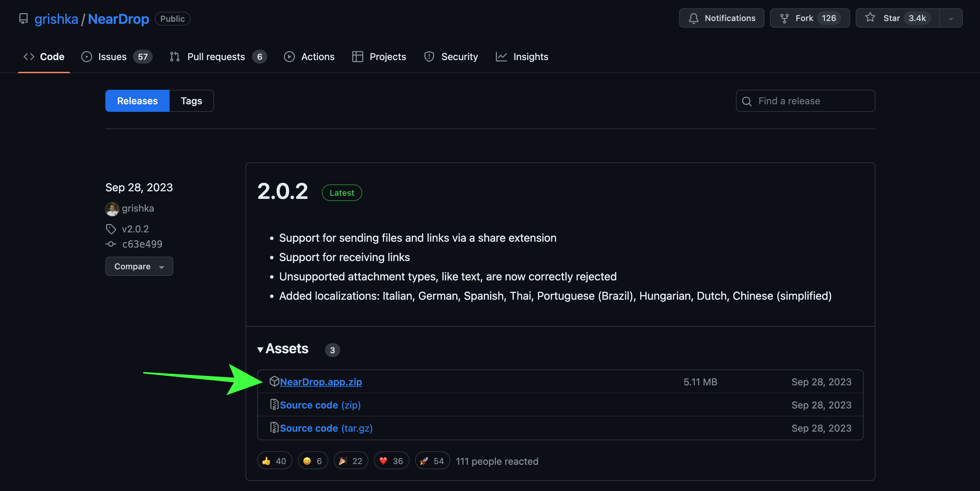Open the grishka owner link
Image resolution: width=980 pixels, height=491 pixels.
coord(56,19)
